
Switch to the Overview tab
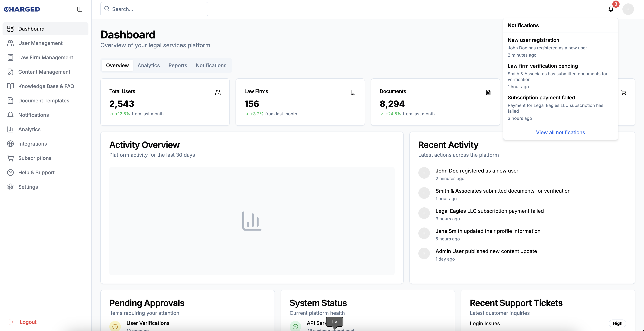[117, 65]
